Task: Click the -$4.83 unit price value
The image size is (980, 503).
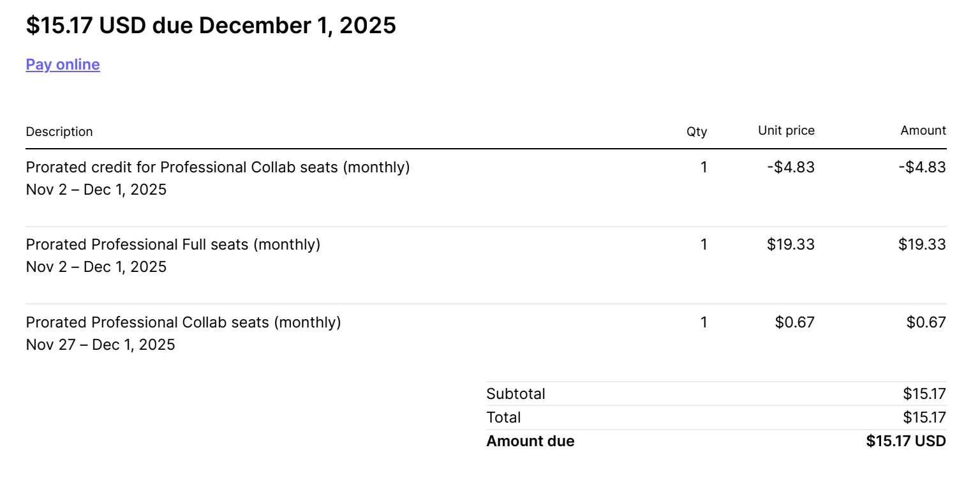Action: (791, 167)
